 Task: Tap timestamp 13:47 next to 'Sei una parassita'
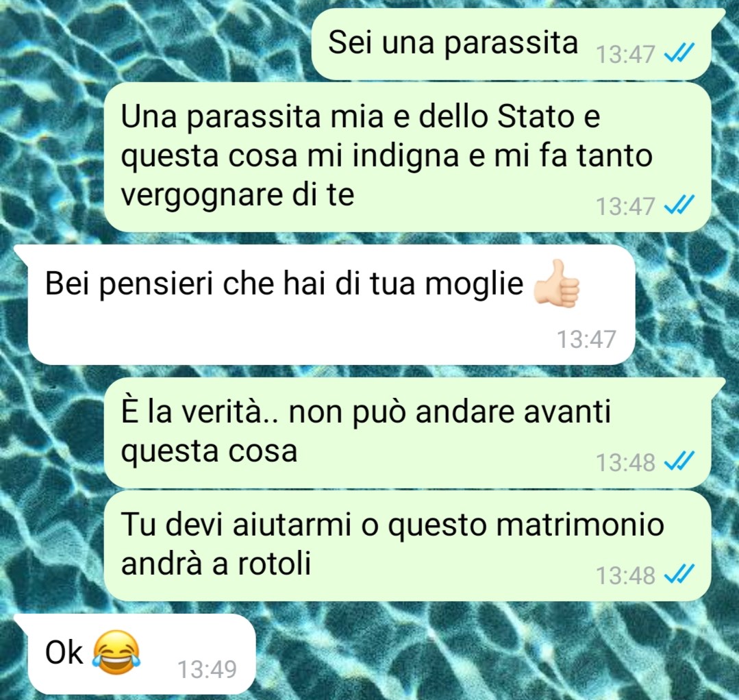pos(625,54)
